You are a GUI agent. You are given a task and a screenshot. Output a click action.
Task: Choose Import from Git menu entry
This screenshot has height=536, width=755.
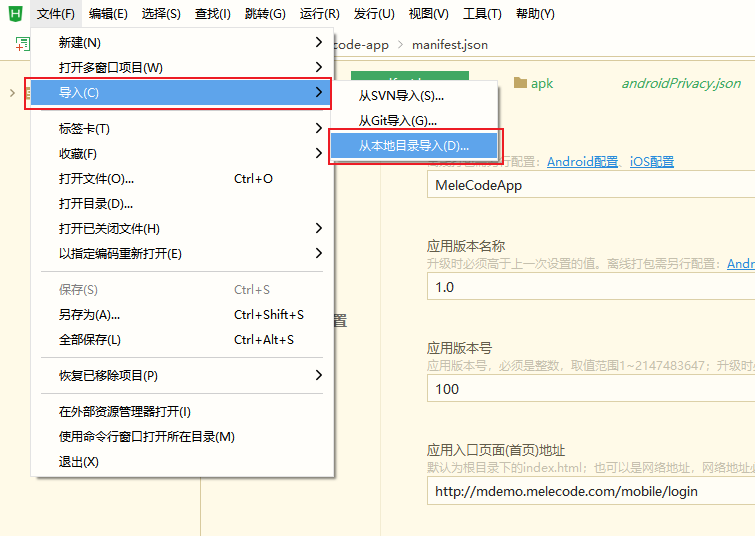tap(397, 121)
